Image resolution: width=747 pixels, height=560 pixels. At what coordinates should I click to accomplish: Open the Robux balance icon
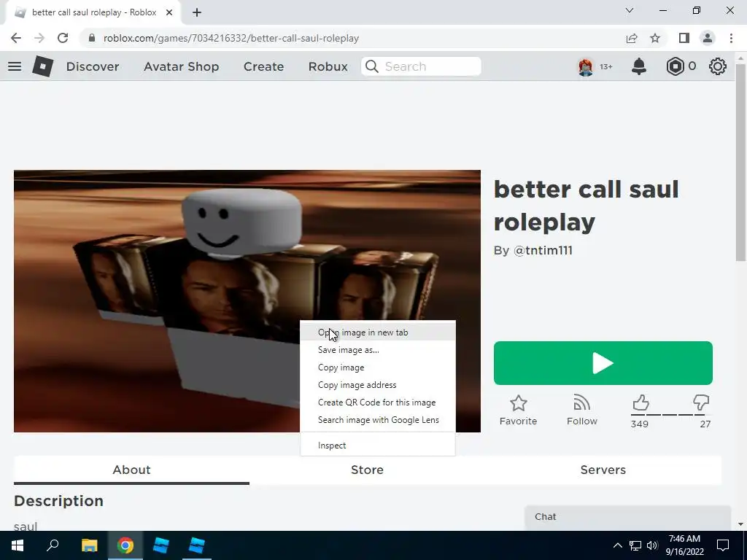pyautogui.click(x=675, y=66)
